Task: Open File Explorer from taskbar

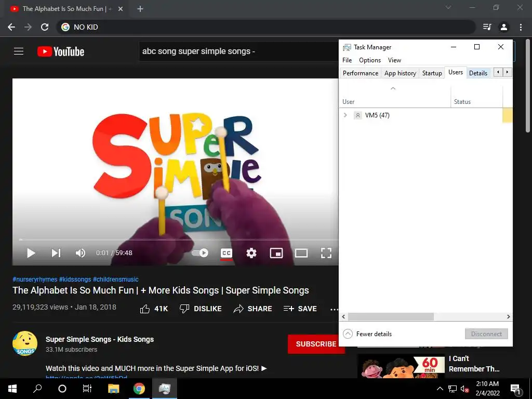Action: tap(113, 389)
